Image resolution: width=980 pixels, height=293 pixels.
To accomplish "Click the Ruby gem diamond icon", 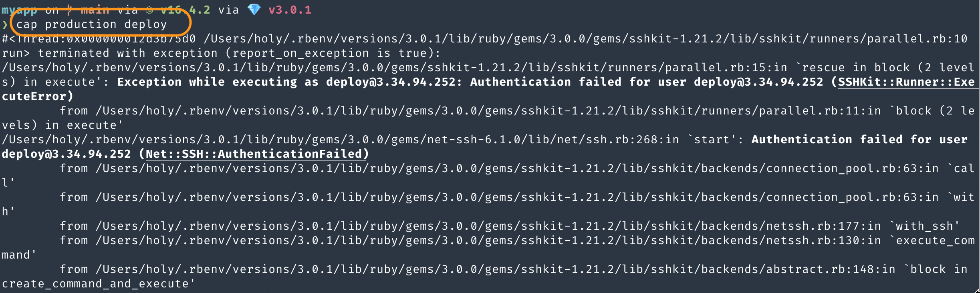I will (x=254, y=10).
